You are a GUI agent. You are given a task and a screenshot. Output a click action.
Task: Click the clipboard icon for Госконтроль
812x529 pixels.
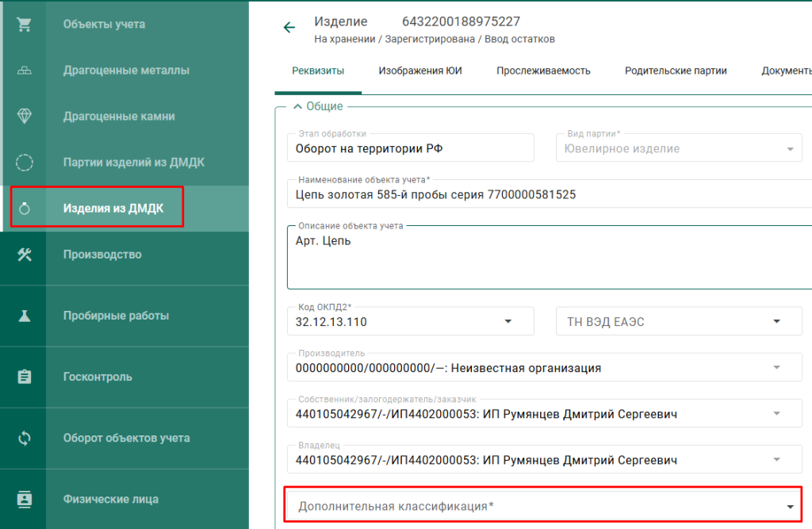[x=24, y=377]
